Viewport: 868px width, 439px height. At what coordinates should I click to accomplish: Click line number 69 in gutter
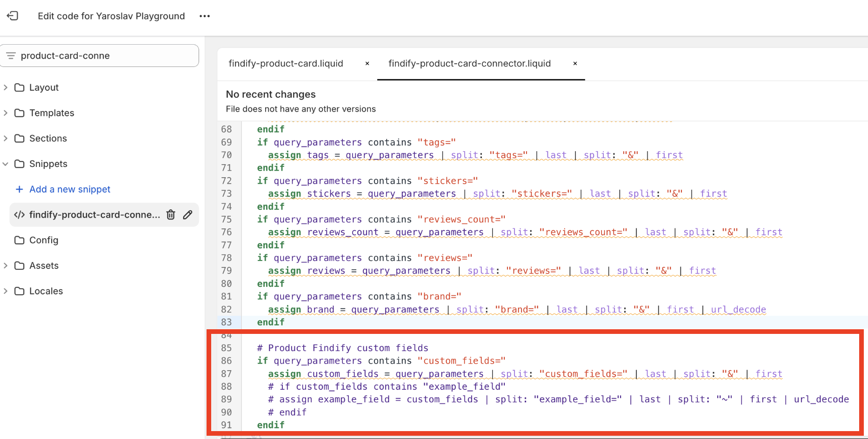point(226,142)
